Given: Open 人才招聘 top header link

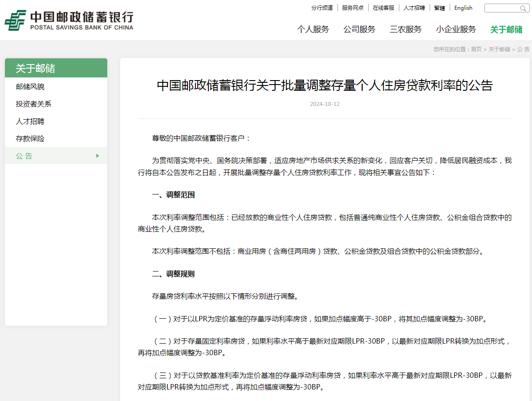Looking at the screenshot, I should [x=414, y=8].
